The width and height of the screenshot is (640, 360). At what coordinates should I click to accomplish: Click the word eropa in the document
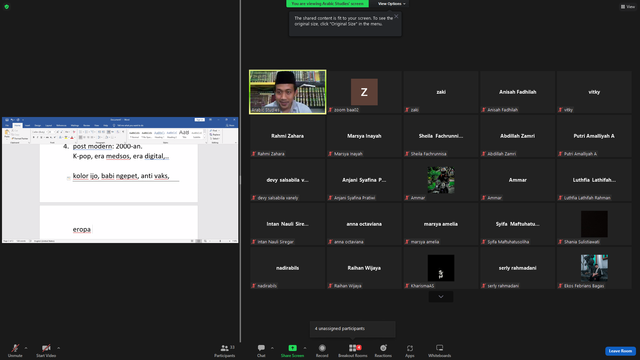pyautogui.click(x=82, y=229)
